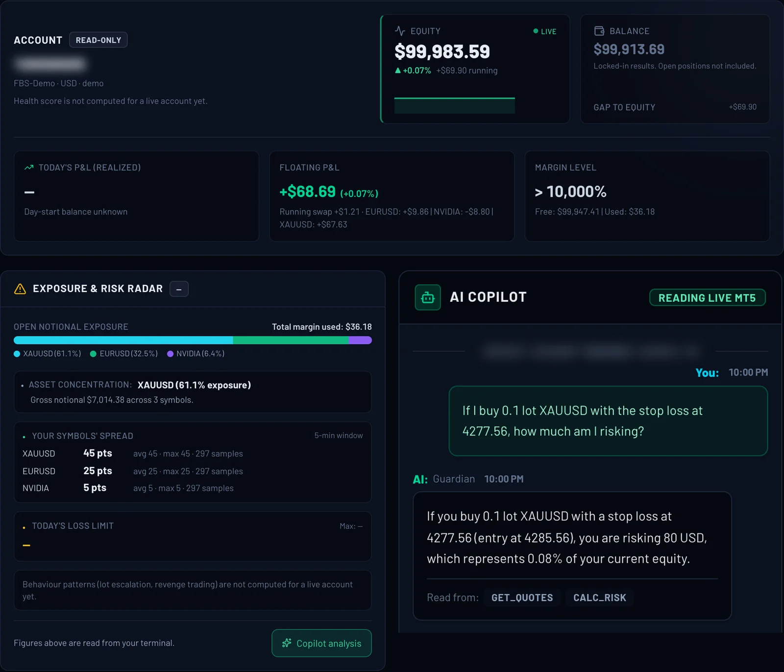Open Copilot analysis
The width and height of the screenshot is (784, 672).
321,643
